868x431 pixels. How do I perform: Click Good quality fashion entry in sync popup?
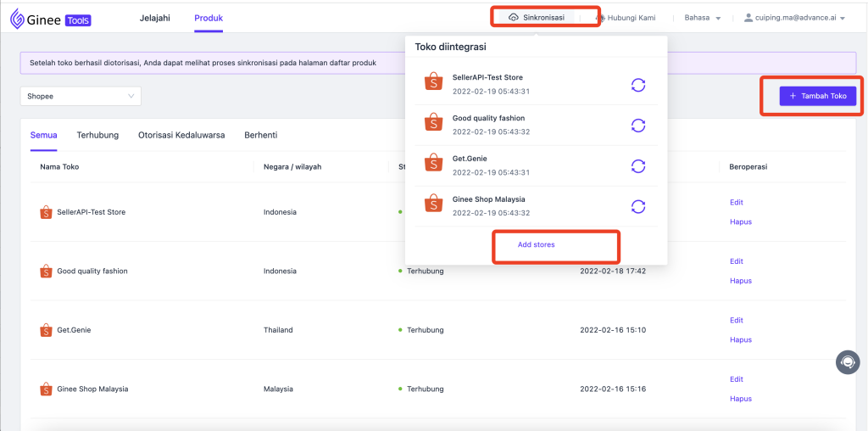536,126
